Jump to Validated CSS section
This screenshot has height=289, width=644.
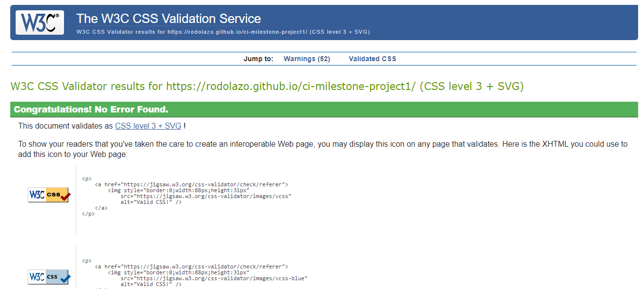pos(372,59)
